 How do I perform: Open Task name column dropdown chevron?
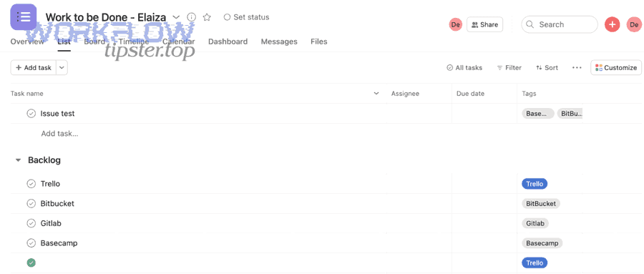click(376, 94)
